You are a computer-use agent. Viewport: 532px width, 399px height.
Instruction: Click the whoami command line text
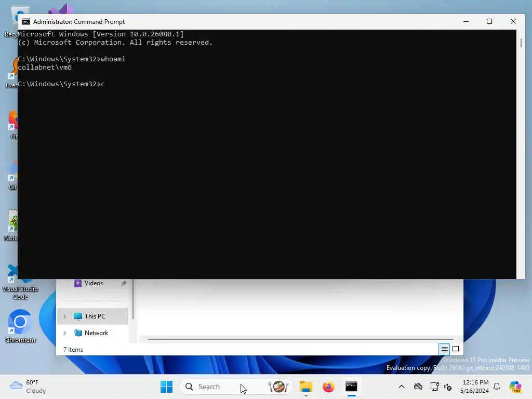(x=72, y=59)
